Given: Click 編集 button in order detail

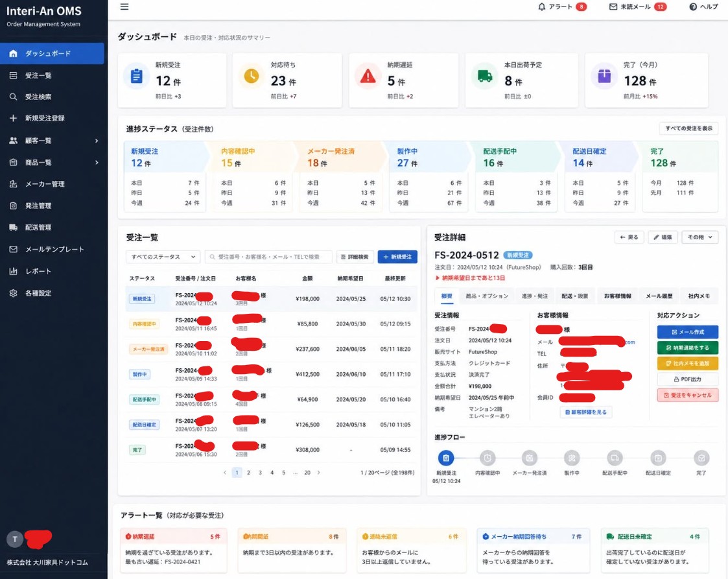Looking at the screenshot, I should pos(663,237).
